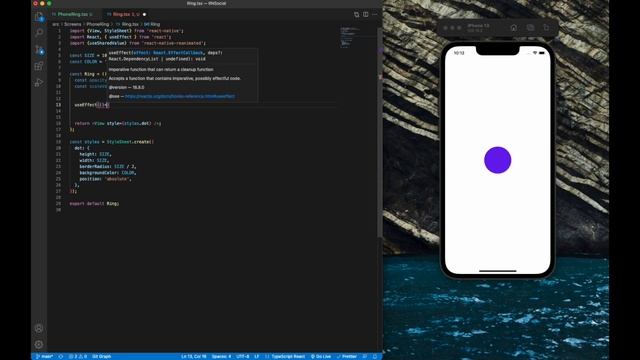This screenshot has width=640, height=360.
Task: Change indentation via Spaces: 4
Action: (221, 356)
